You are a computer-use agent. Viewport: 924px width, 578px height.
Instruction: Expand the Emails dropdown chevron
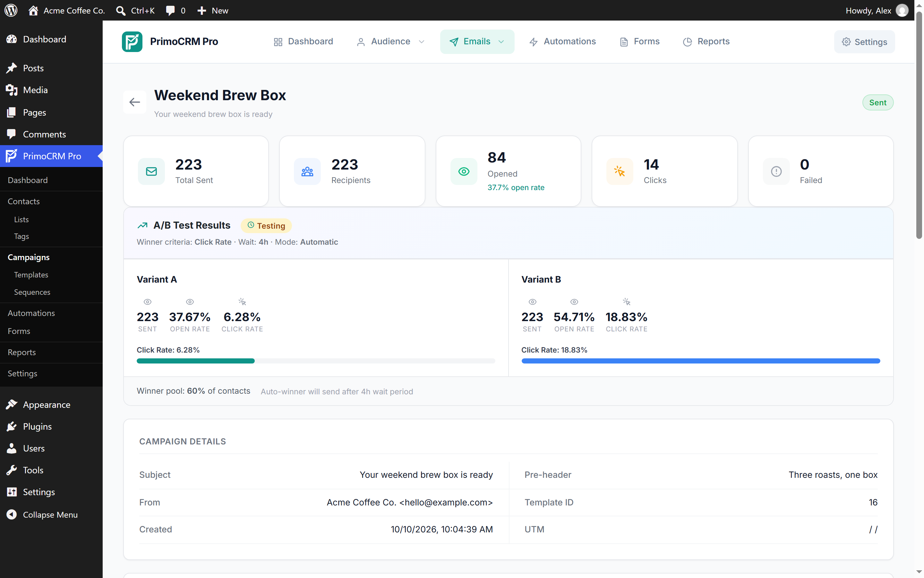[501, 42]
